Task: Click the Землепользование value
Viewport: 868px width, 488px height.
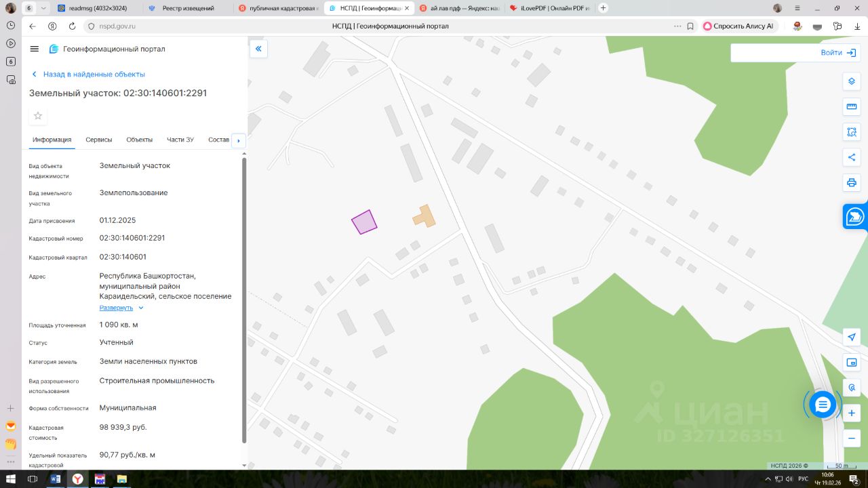Action: [x=134, y=192]
